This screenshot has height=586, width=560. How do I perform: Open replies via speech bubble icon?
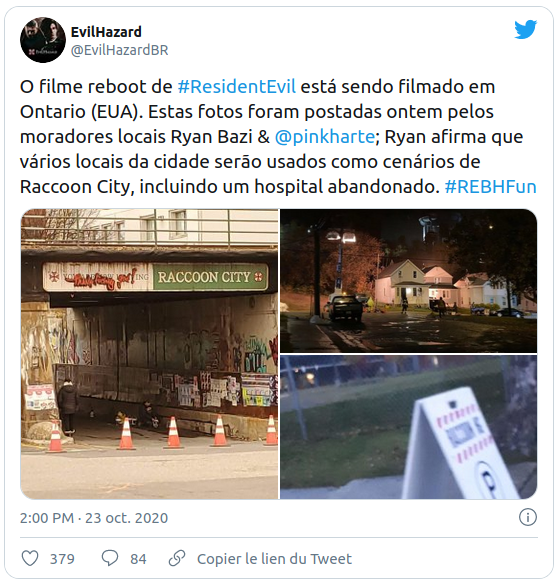point(110,558)
